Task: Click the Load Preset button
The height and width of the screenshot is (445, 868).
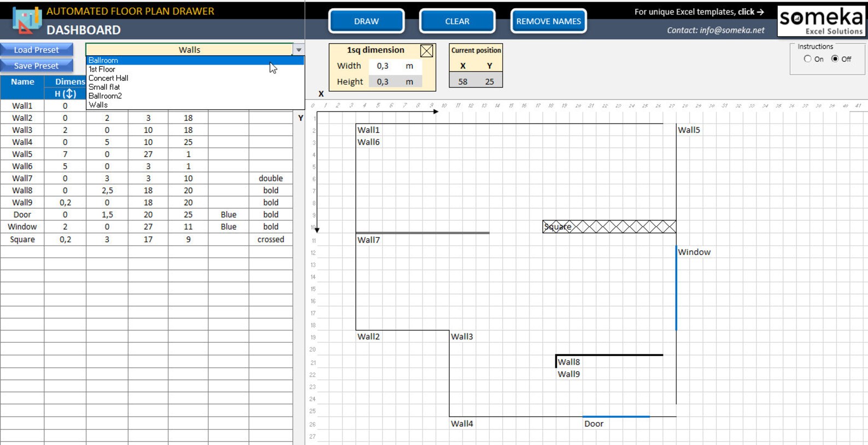Action: point(36,50)
